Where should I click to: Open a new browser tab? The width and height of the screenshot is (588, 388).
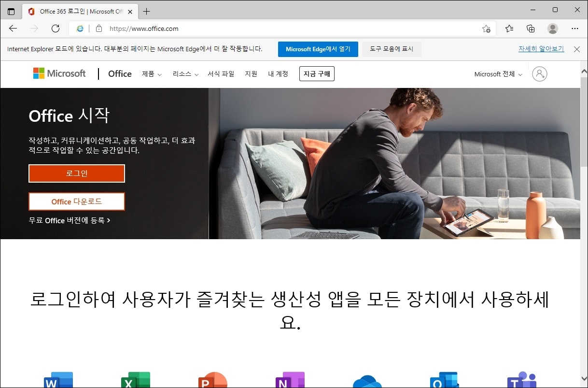147,12
